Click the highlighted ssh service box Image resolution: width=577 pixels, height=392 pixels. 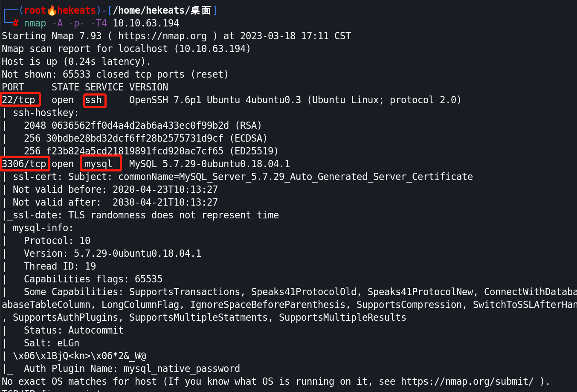95,100
